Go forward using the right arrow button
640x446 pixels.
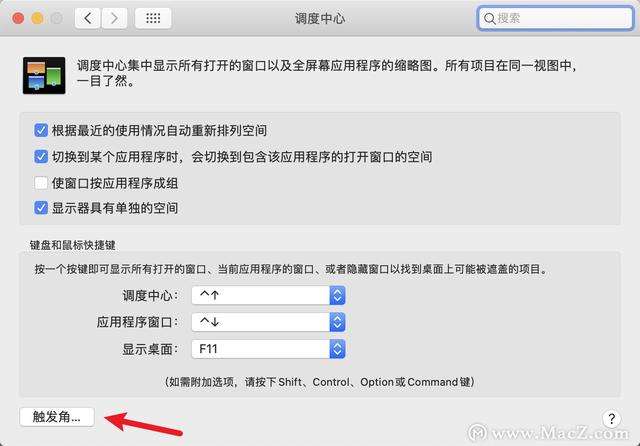pos(114,18)
